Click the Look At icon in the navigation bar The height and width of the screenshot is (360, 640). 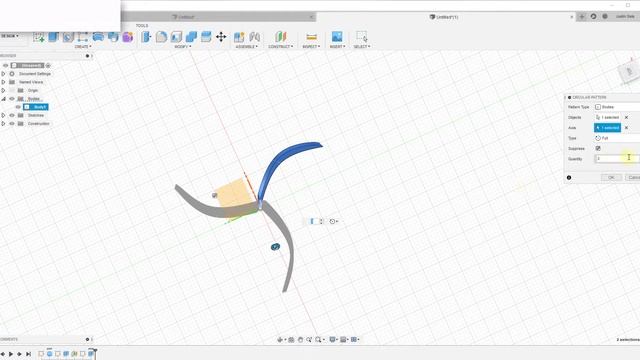click(x=291, y=340)
